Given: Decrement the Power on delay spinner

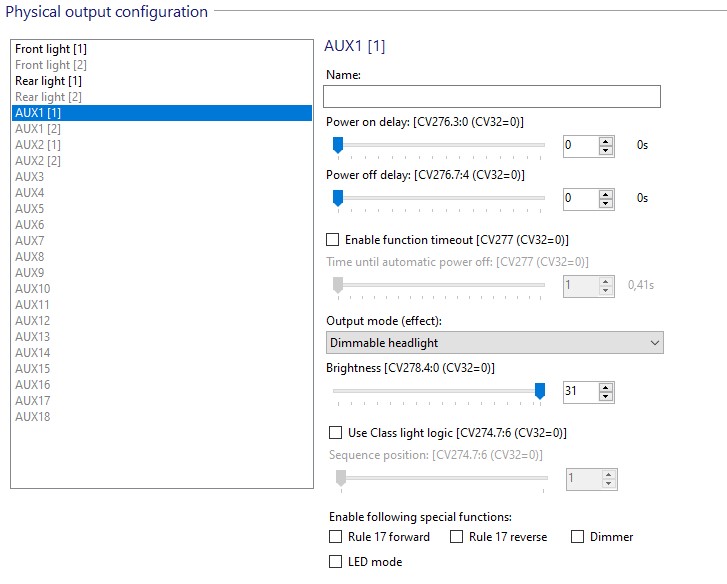Looking at the screenshot, I should click(606, 151).
